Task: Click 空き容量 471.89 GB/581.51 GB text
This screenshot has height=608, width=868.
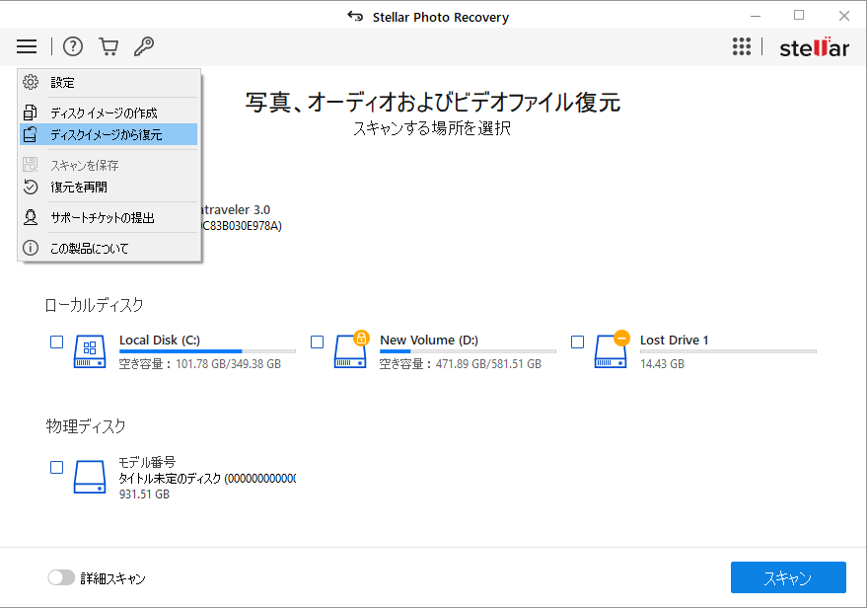Action: tap(460, 364)
